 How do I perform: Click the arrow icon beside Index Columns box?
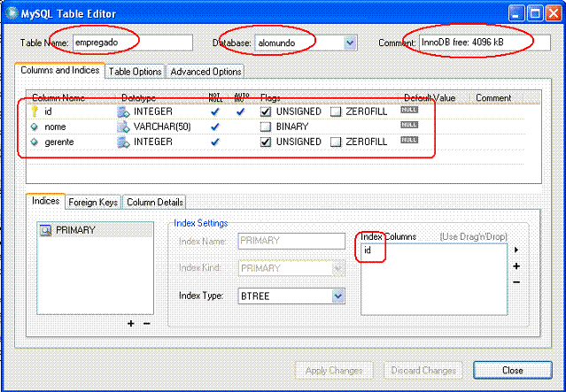tap(516, 250)
